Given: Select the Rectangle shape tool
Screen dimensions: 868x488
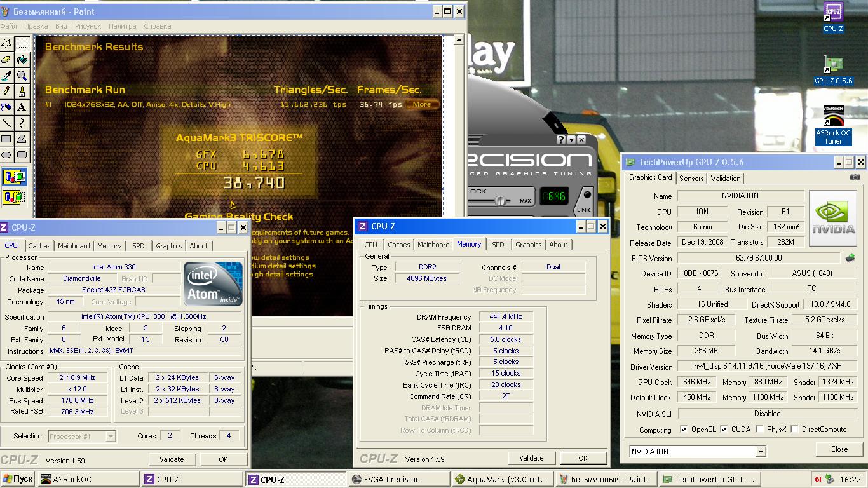Looking at the screenshot, I should [6, 139].
